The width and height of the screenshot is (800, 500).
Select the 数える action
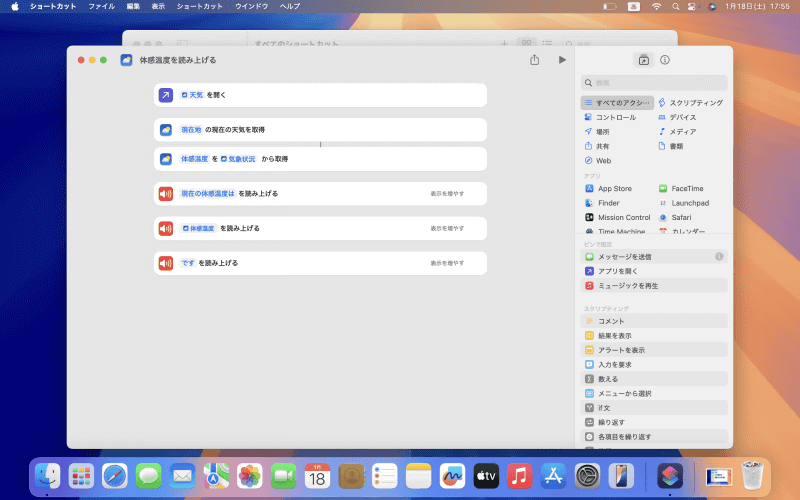coord(654,379)
